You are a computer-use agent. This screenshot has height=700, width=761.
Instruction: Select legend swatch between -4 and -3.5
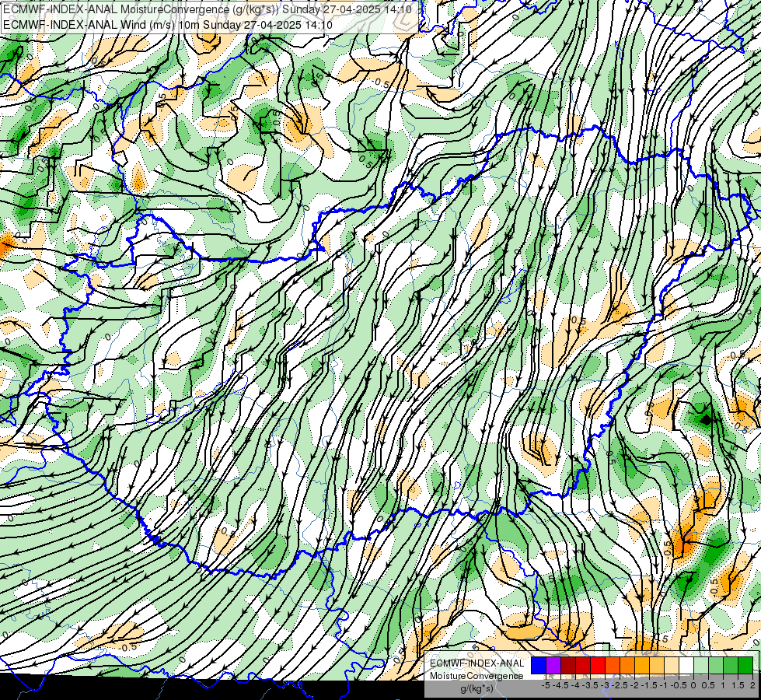coord(583,665)
